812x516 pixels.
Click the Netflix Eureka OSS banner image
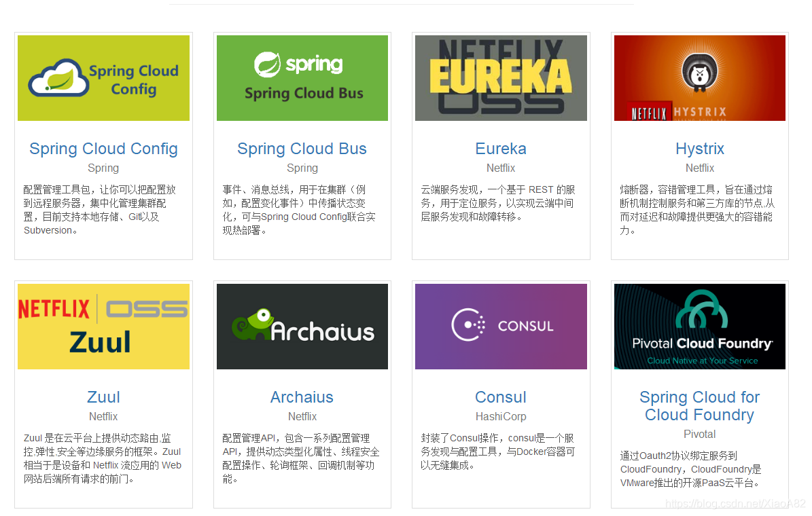[501, 78]
